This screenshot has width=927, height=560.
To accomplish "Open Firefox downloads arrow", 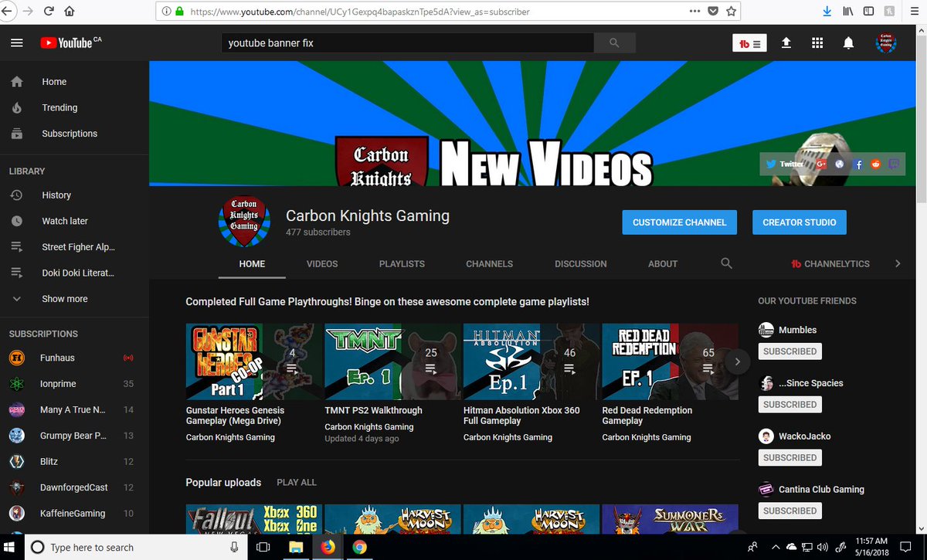I will click(x=827, y=12).
